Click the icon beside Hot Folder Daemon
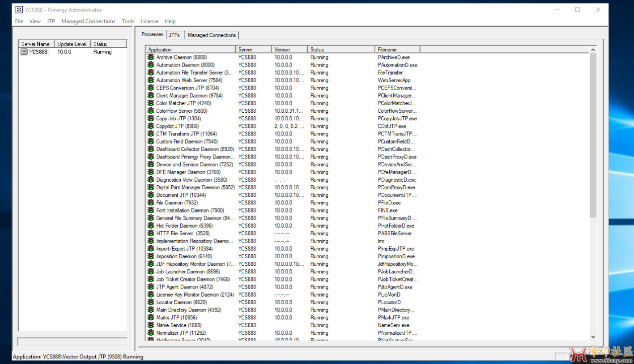Viewport: 634px width, 364px height. [x=151, y=226]
